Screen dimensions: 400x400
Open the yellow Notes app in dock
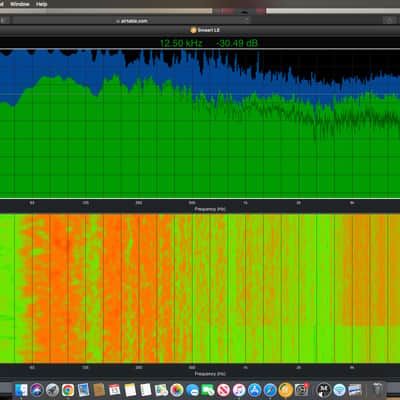coord(130,390)
